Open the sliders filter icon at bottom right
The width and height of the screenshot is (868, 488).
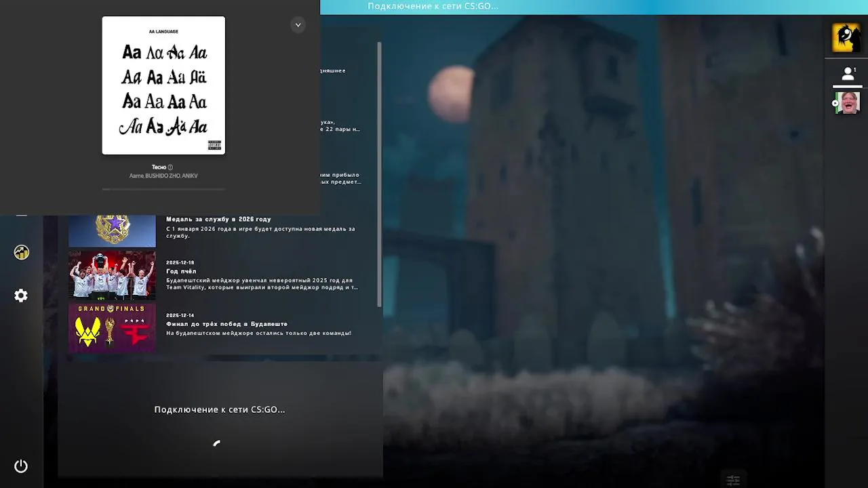pos(733,480)
